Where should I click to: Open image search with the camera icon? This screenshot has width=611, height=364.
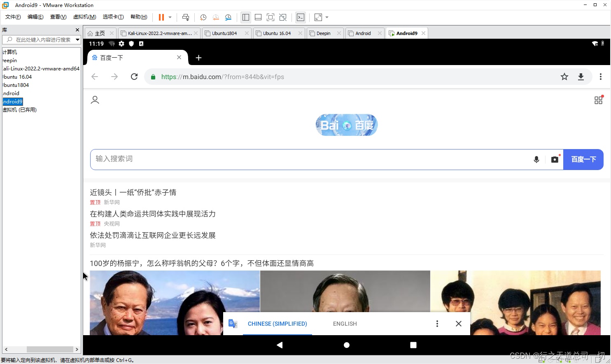click(555, 159)
